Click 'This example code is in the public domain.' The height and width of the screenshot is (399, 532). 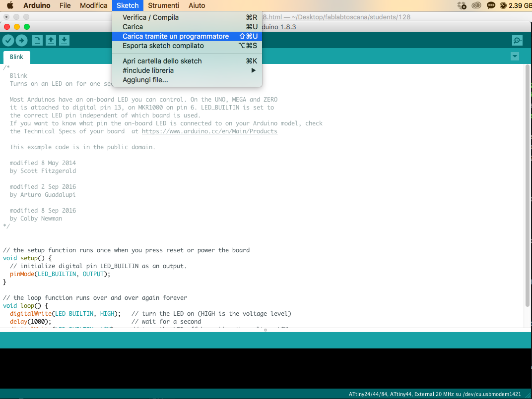[x=82, y=147]
